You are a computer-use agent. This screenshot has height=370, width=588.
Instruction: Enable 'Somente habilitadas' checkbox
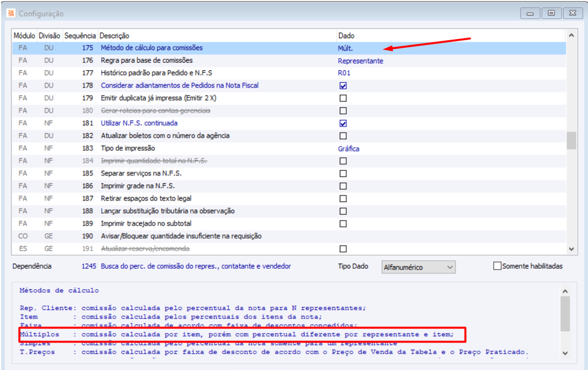pyautogui.click(x=497, y=266)
